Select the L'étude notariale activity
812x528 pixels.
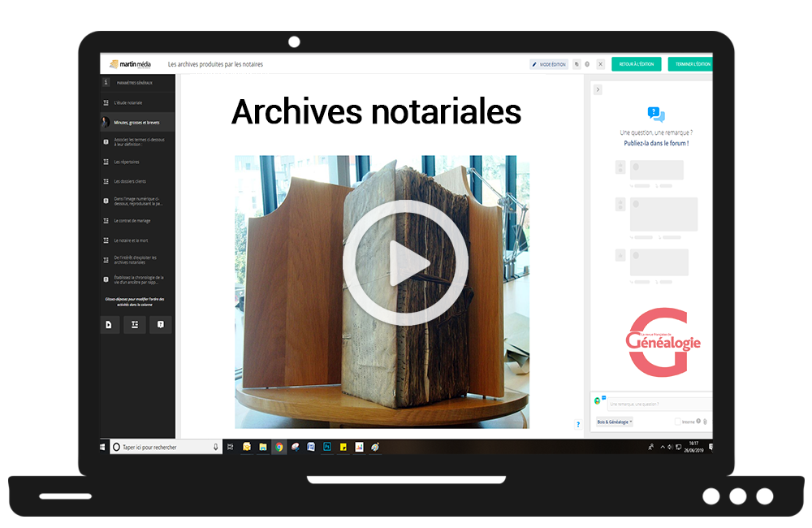pyautogui.click(x=137, y=103)
